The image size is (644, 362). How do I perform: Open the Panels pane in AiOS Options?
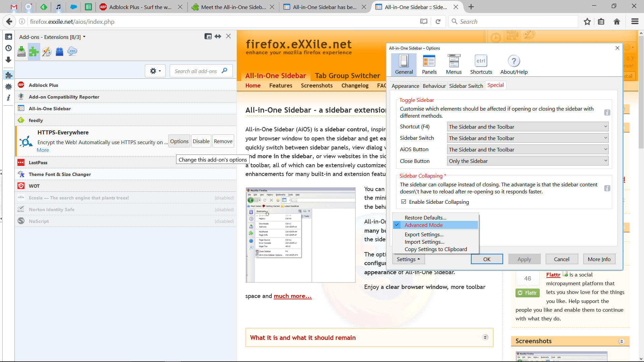coord(429,65)
